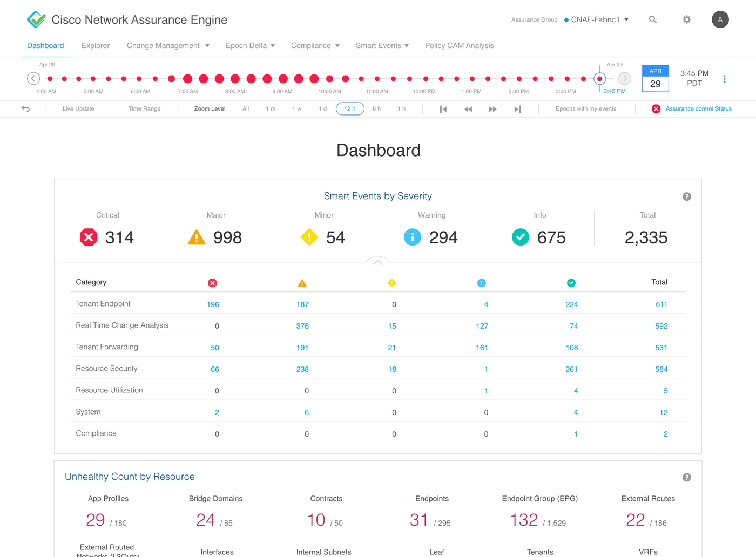
Task: Set zoom level to 1 m
Action: pos(271,108)
